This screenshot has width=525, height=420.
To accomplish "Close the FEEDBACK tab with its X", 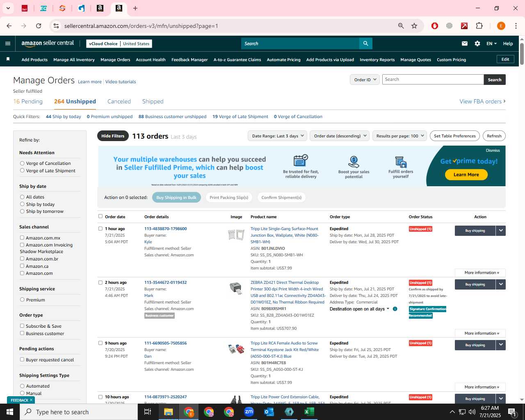I will click(31, 400).
